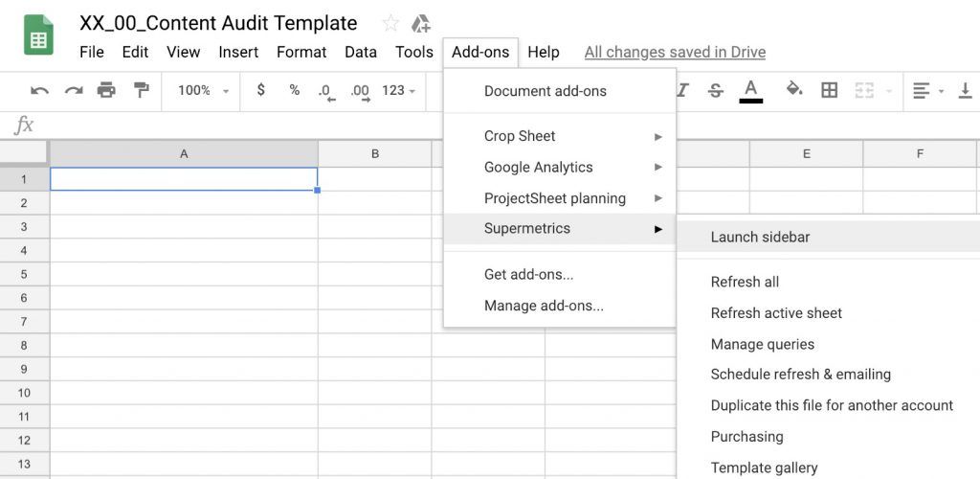
Task: Apply strikethrough formatting
Action: click(716, 91)
